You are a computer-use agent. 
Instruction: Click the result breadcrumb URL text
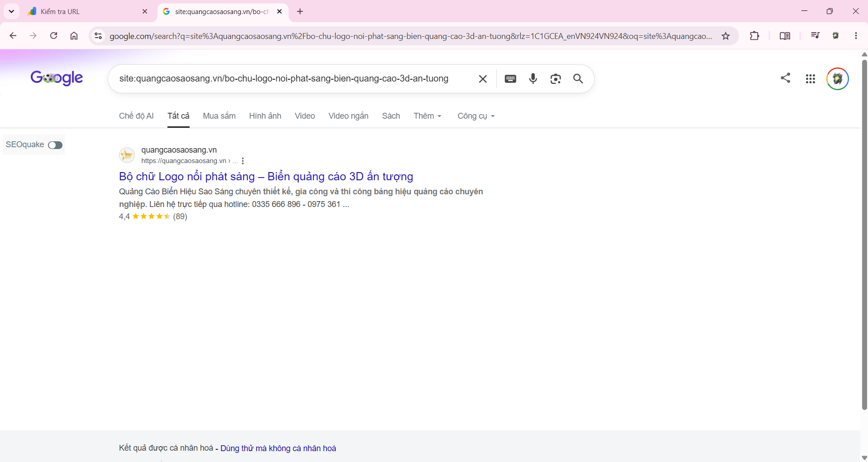tap(189, 161)
